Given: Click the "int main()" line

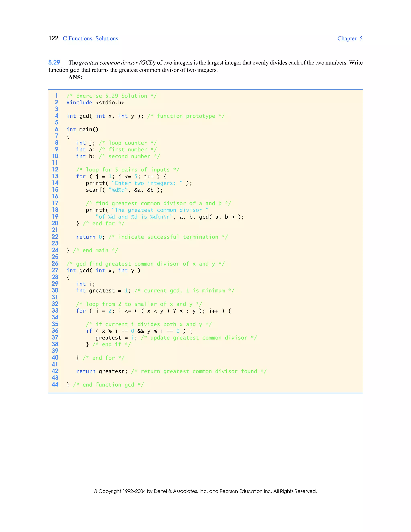Looking at the screenshot, I should point(82,129).
